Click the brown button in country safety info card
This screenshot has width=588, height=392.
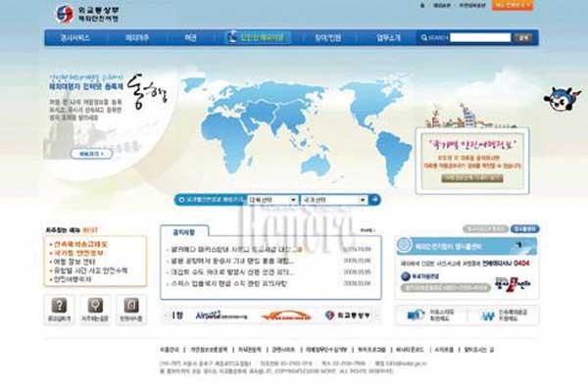pyautogui.click(x=472, y=177)
